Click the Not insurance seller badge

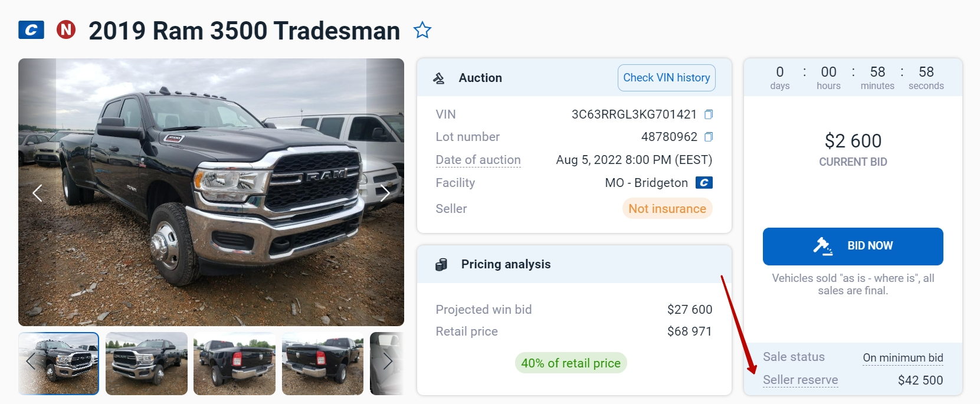coord(667,209)
